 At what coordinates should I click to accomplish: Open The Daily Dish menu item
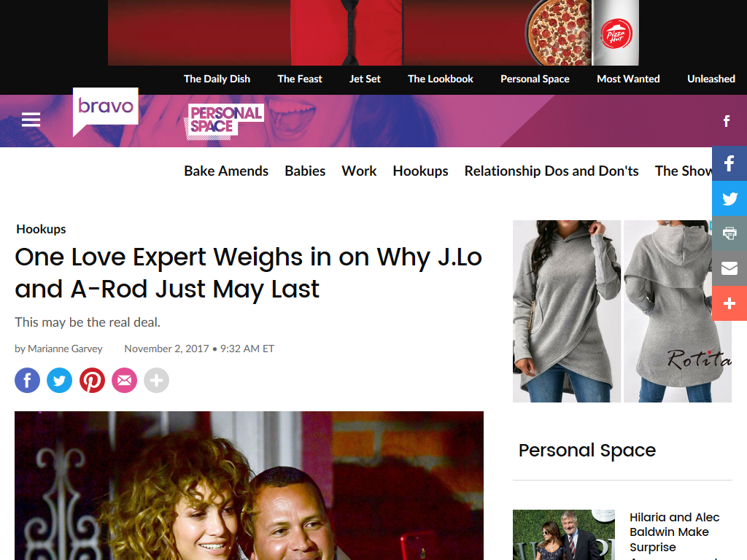[x=217, y=79]
